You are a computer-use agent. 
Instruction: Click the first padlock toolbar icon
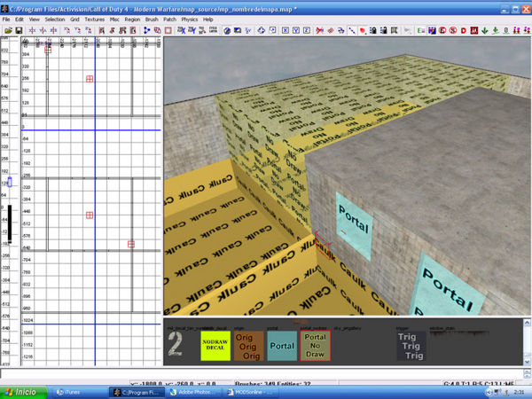pyautogui.click(x=373, y=30)
